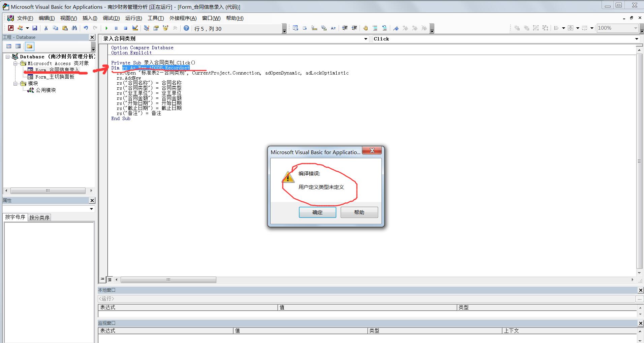Open 编辑(E) menu
Viewport: 644px width, 343px height.
47,18
